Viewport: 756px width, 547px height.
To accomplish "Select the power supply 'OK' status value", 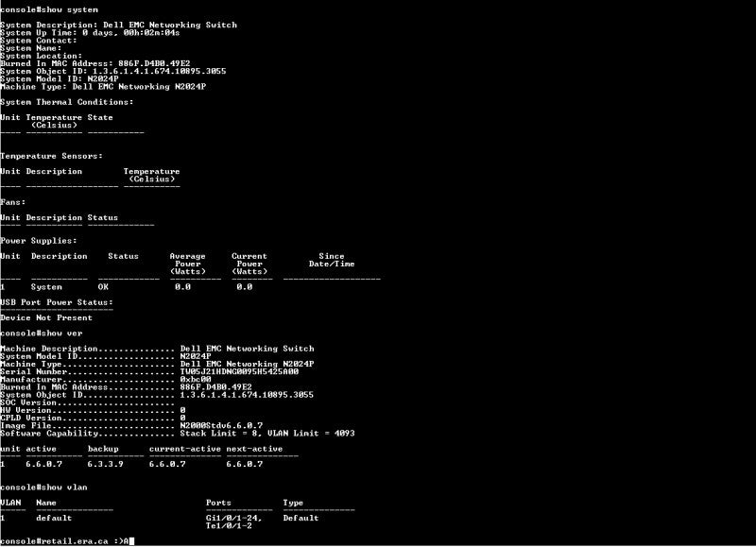I will click(x=103, y=287).
